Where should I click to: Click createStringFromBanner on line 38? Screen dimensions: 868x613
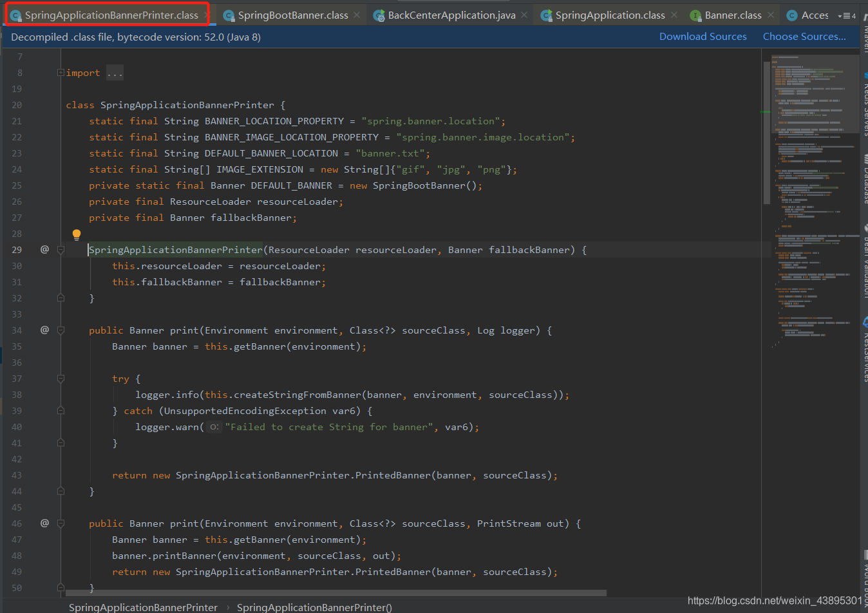[x=297, y=395]
